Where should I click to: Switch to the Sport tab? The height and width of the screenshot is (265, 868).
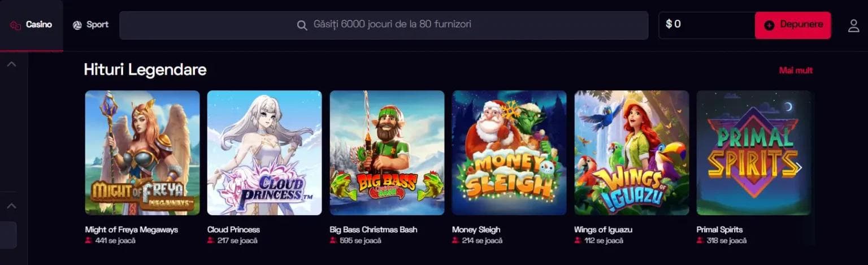90,25
